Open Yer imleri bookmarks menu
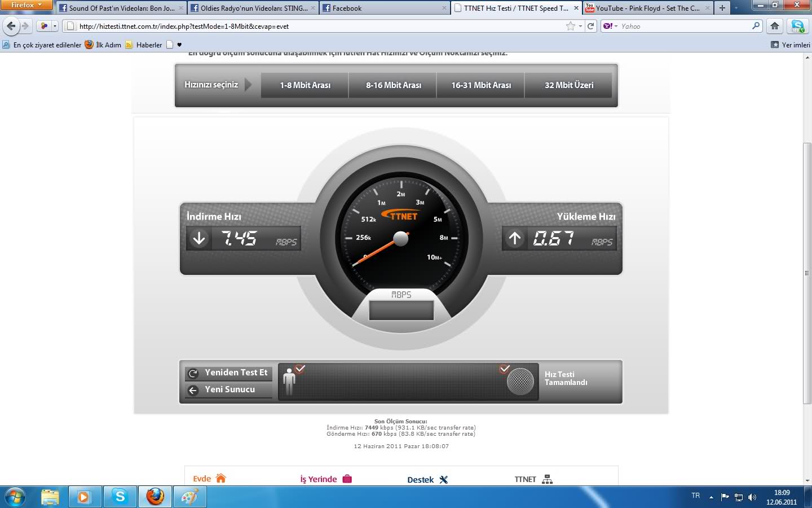This screenshot has width=812, height=508. pos(791,45)
